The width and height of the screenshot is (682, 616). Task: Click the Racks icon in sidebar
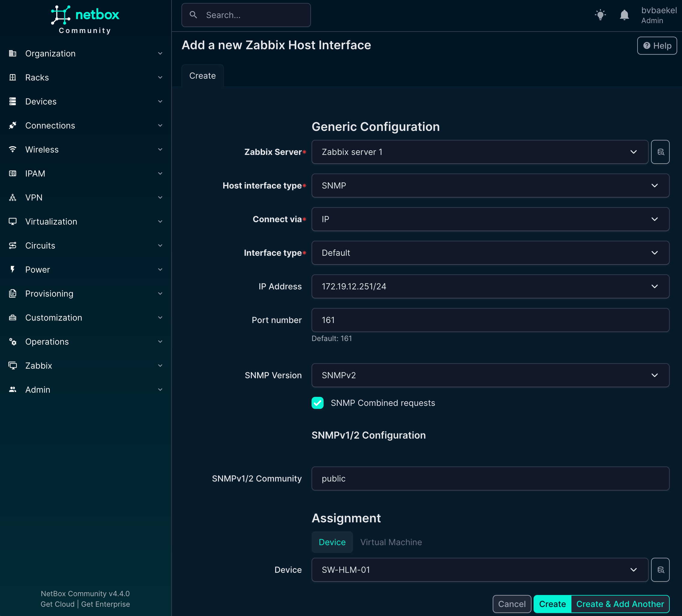(13, 77)
